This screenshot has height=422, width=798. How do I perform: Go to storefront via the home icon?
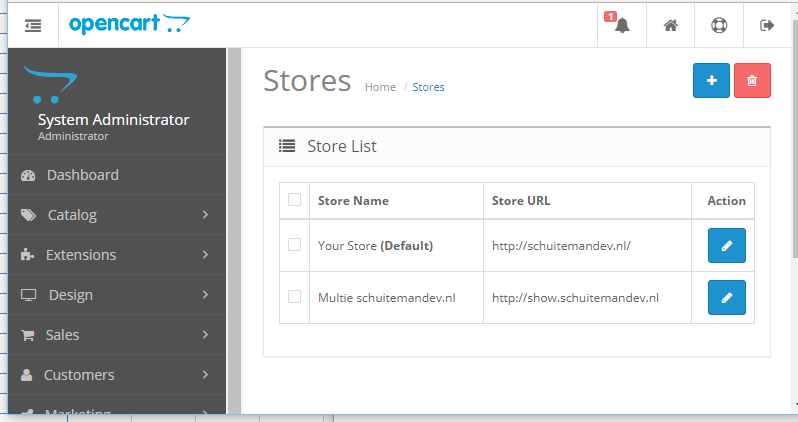coord(671,25)
